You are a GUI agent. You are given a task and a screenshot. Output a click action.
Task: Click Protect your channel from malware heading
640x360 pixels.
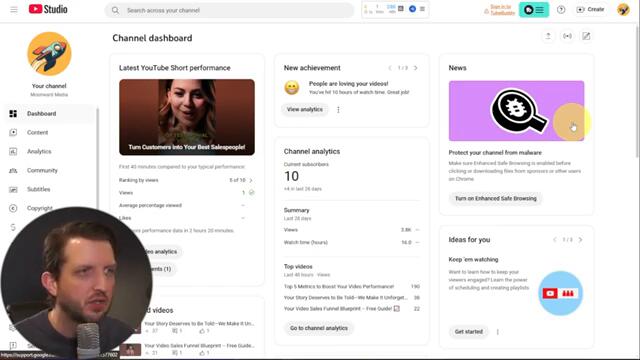pyautogui.click(x=495, y=153)
